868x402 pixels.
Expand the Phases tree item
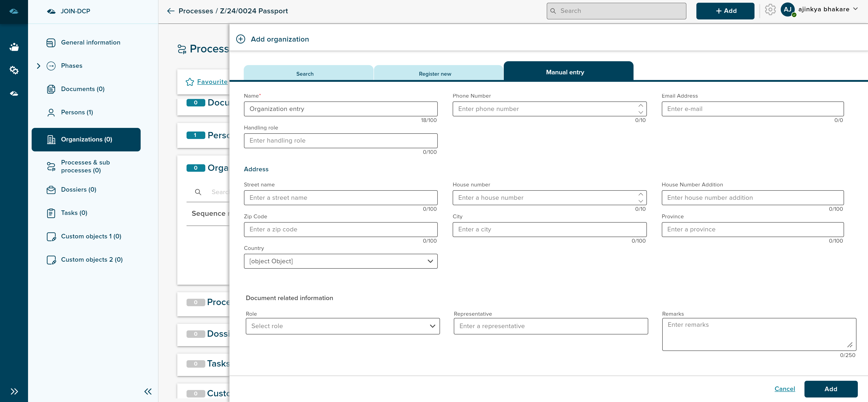[38, 66]
